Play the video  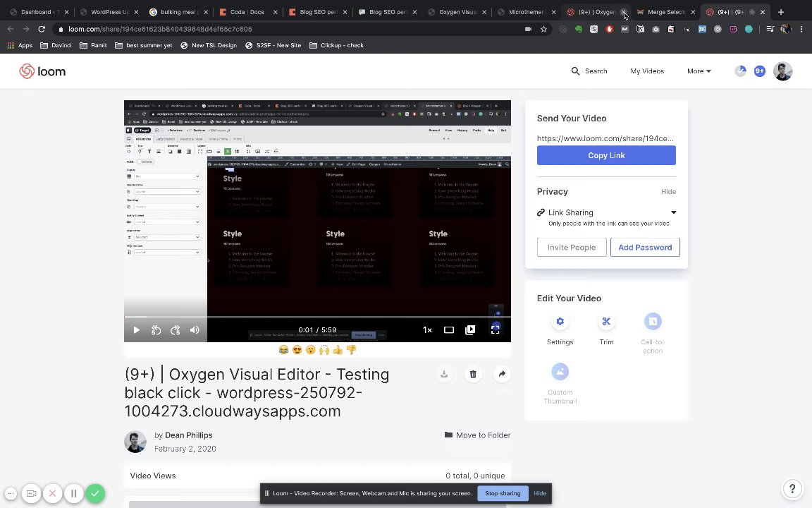tap(136, 329)
